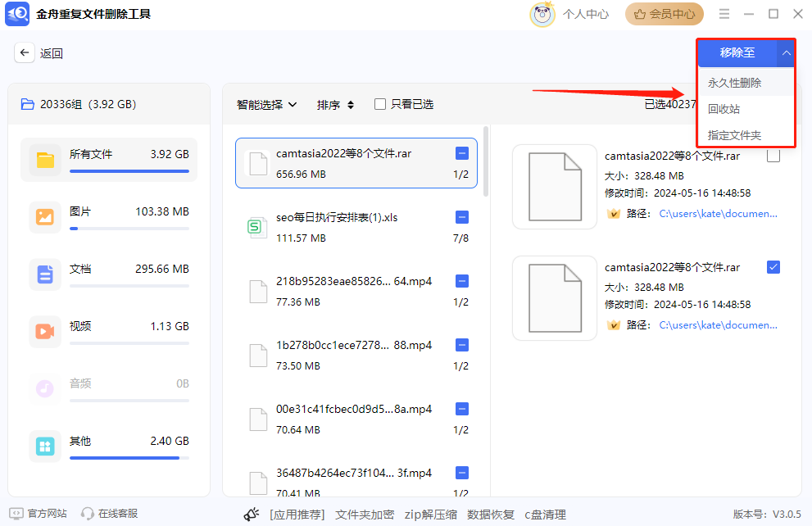Select the 视频 camera category icon

click(45, 331)
